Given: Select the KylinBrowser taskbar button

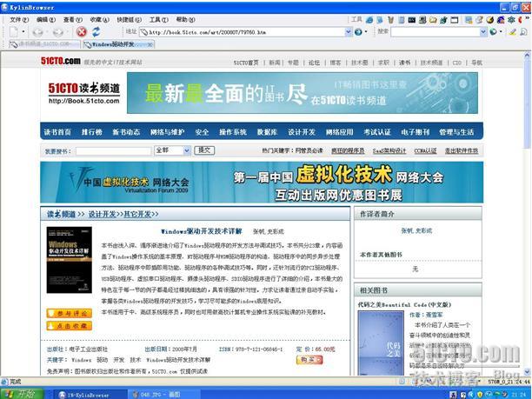Looking at the screenshot, I should coord(90,395).
